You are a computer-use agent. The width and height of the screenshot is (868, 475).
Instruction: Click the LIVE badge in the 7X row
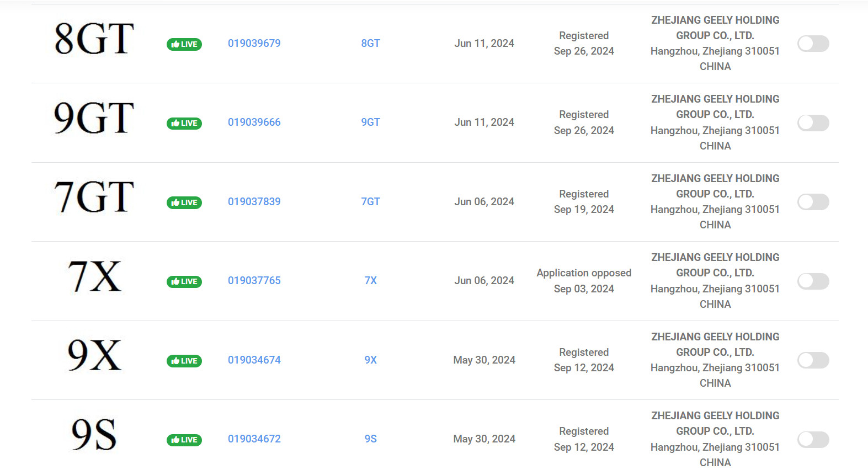[x=184, y=281]
